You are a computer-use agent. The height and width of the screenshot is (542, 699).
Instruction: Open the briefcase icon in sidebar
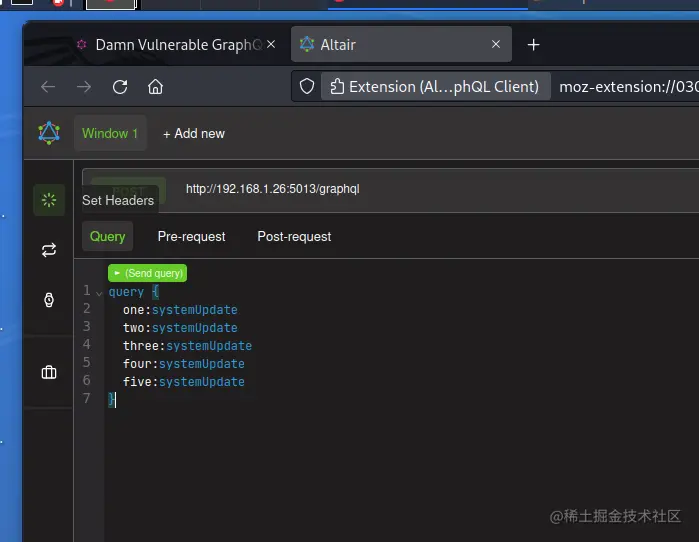pos(49,372)
